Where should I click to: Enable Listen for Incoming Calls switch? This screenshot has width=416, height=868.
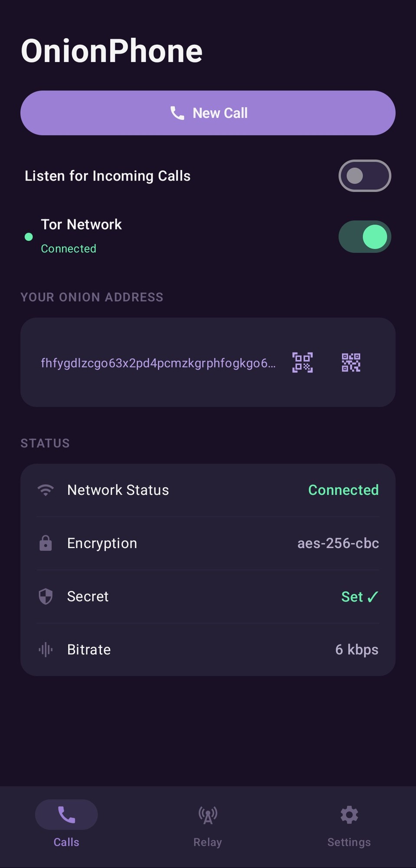364,176
